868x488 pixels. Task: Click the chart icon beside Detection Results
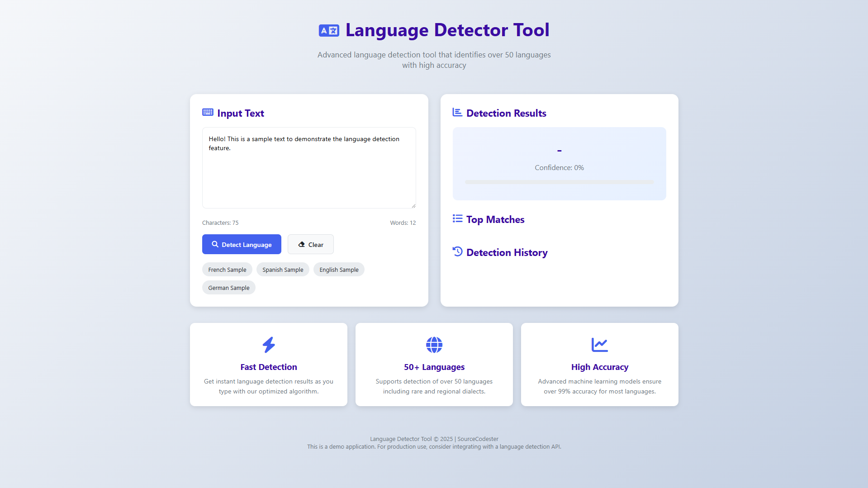click(x=457, y=112)
